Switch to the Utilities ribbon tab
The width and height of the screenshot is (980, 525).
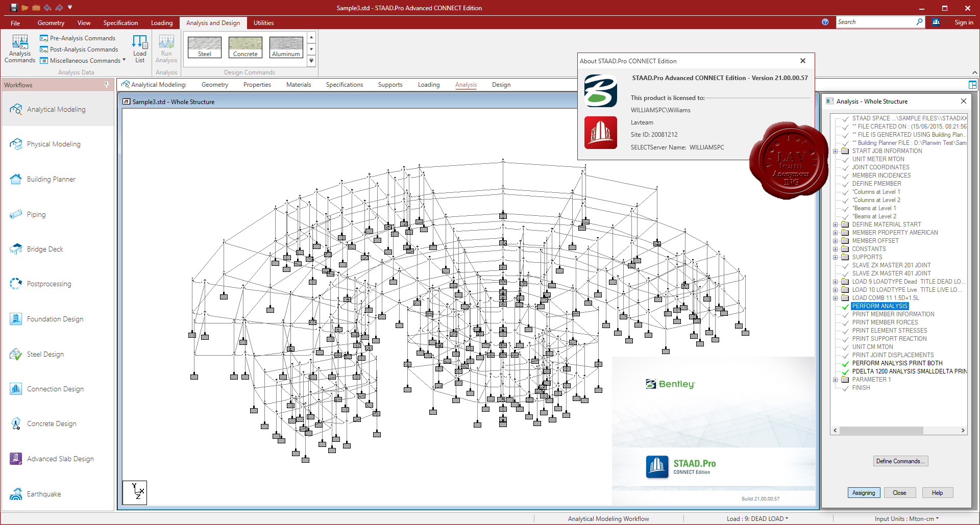(x=263, y=23)
